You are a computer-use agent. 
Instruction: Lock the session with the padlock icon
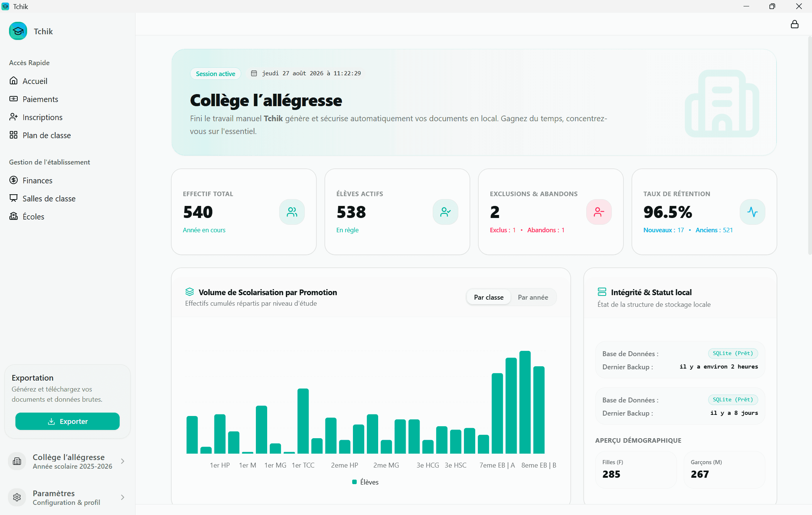tap(794, 24)
